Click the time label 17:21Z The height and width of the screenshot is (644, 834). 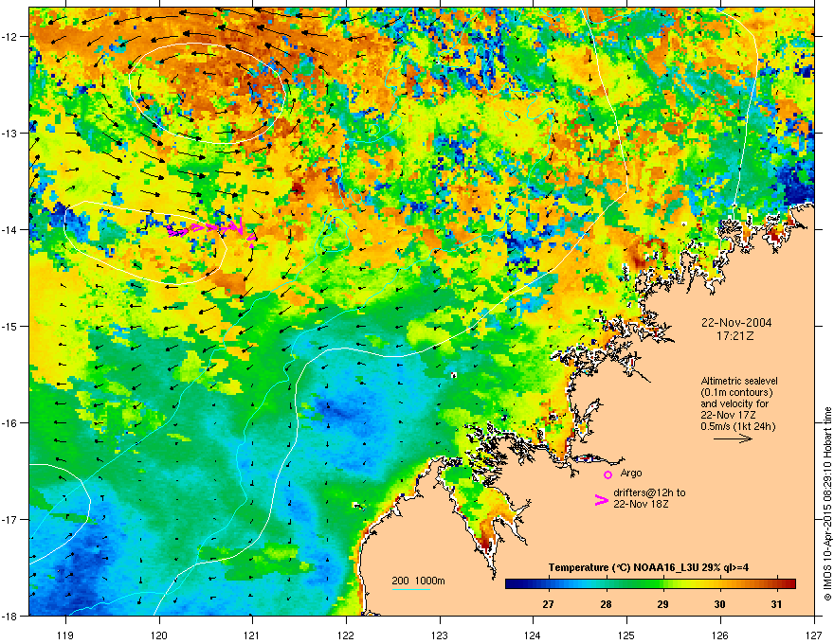tap(734, 336)
